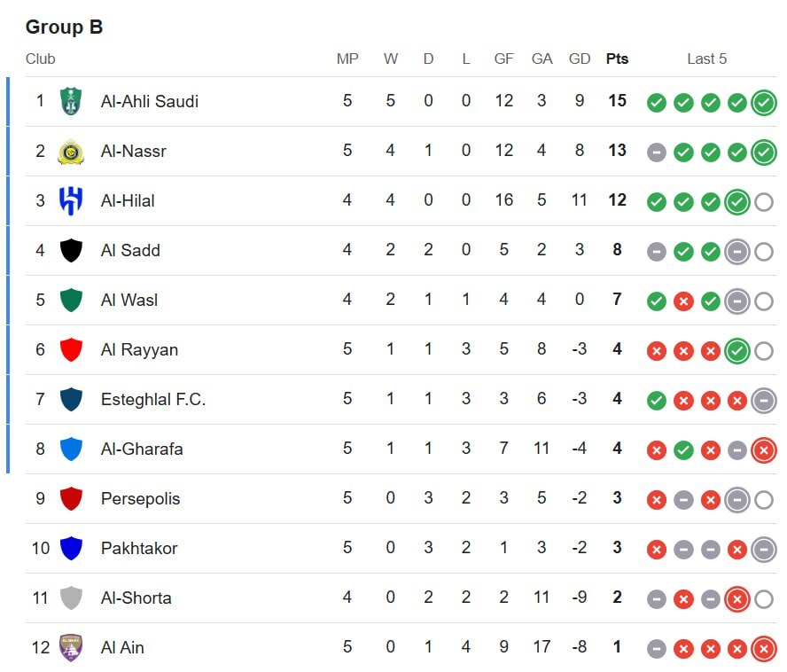Viewport: 787px width, 672px height.
Task: Click the Pts column header
Action: (x=617, y=59)
